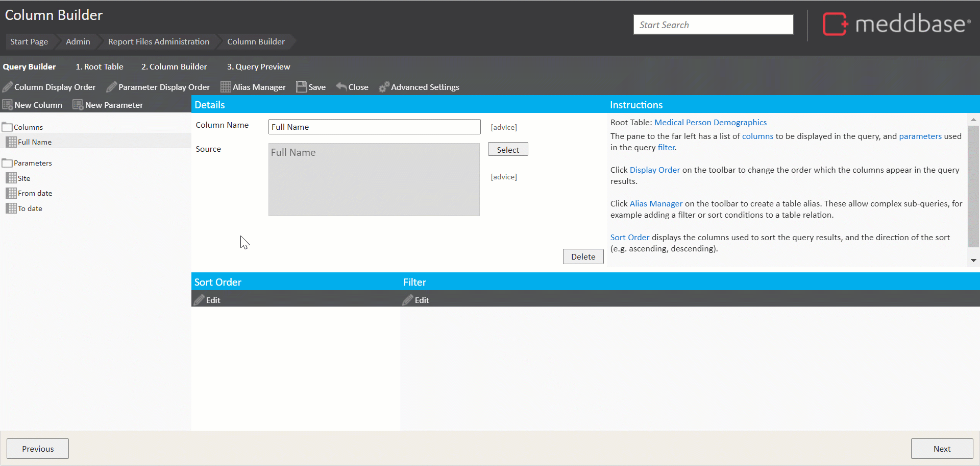
Task: Click the Instructions scrollbar up arrow
Action: 973,120
